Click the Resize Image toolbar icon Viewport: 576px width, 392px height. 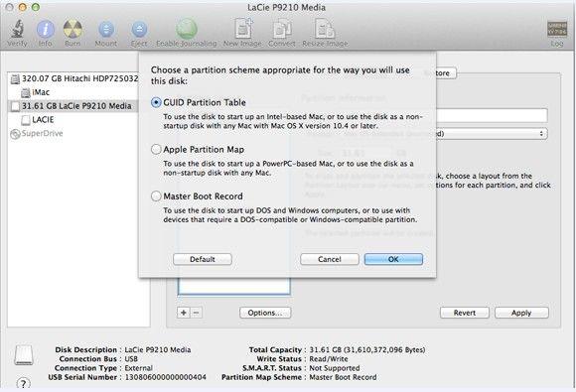pyautogui.click(x=325, y=28)
